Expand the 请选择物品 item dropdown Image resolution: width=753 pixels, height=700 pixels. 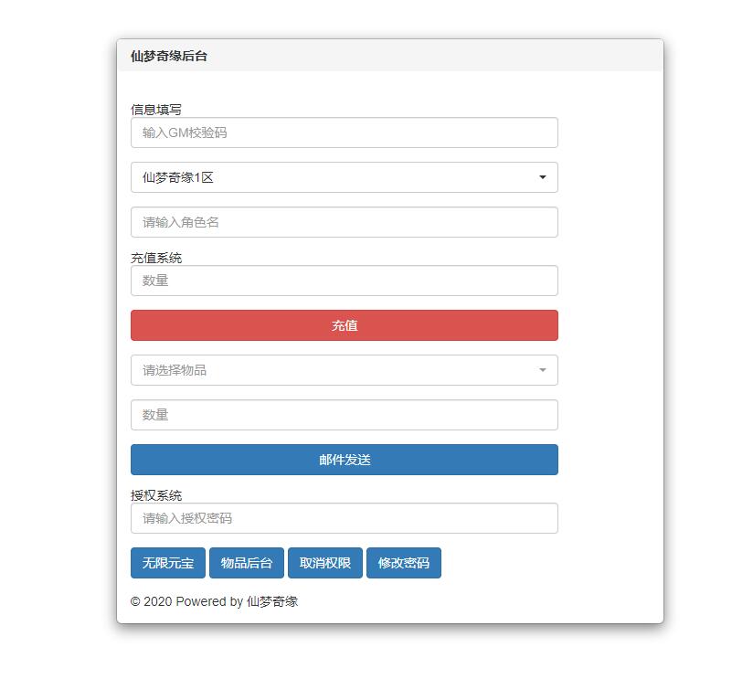point(344,370)
